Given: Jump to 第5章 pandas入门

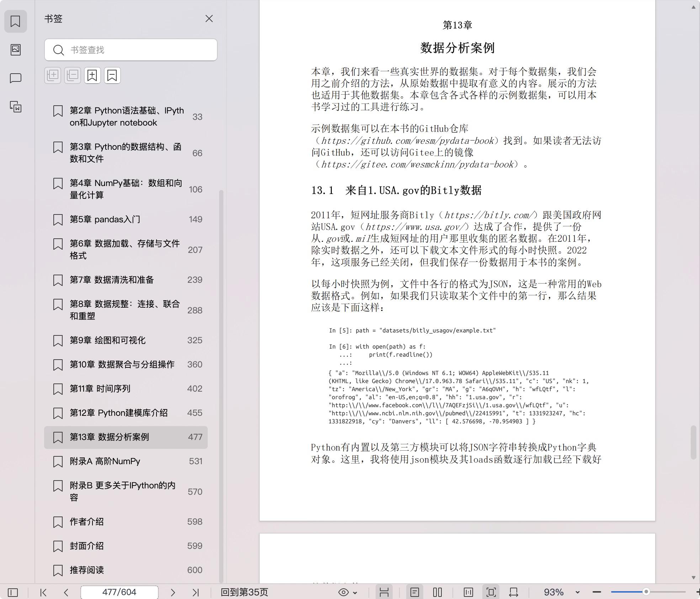Looking at the screenshot, I should 126,219.
